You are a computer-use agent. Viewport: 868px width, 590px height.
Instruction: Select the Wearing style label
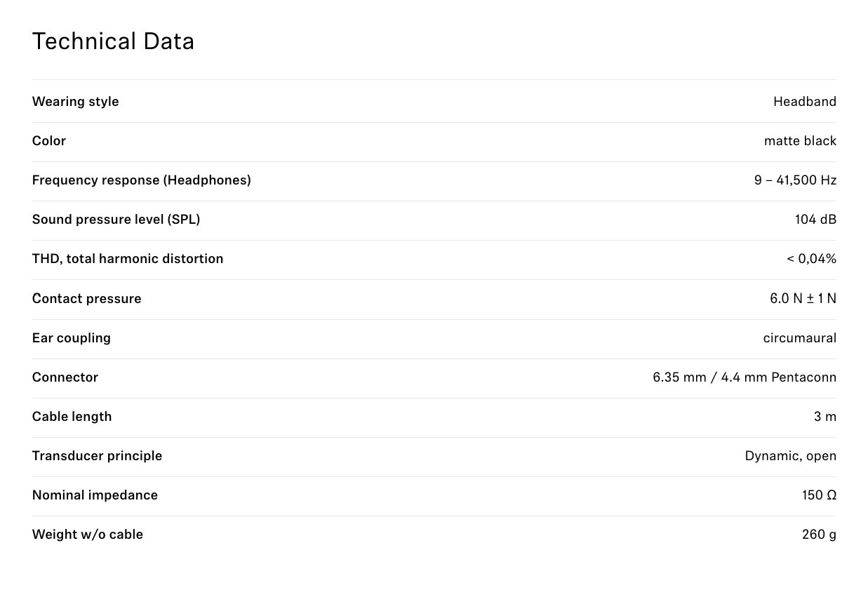(75, 102)
